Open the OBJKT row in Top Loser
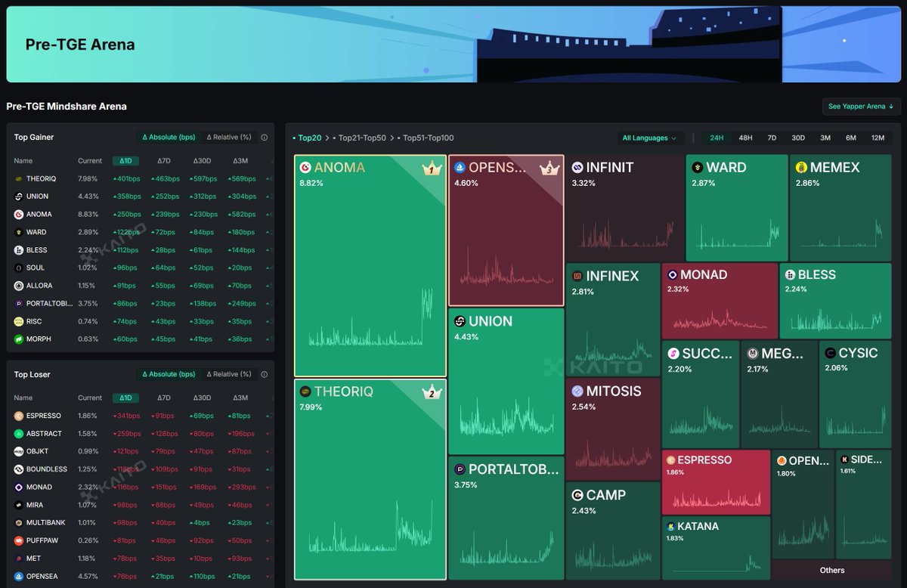The image size is (907, 588). click(141, 451)
